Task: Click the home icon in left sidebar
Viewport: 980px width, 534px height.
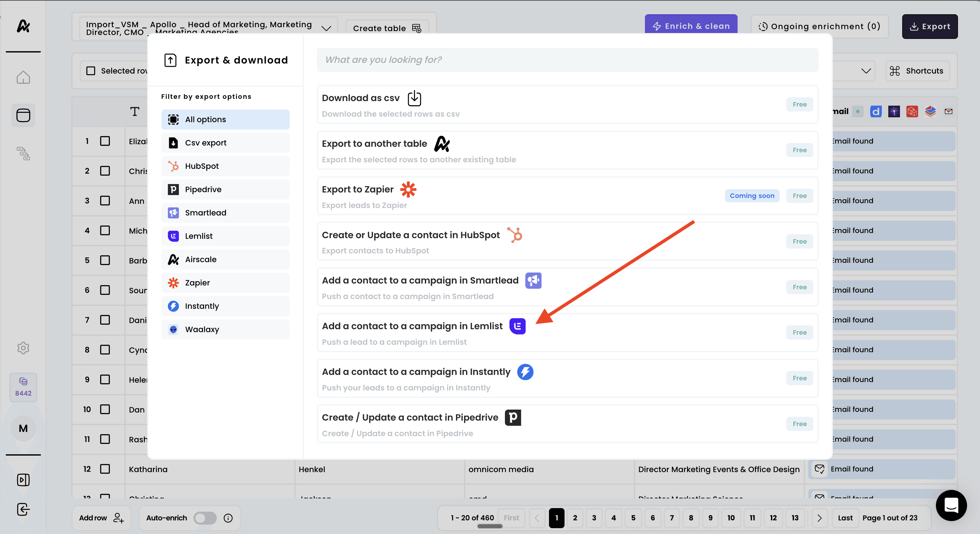Action: pos(23,77)
